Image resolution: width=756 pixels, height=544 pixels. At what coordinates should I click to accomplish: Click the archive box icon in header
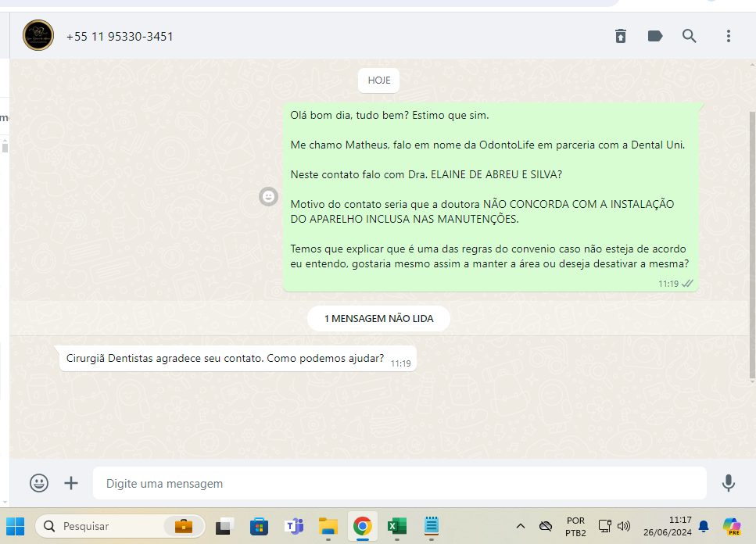tap(621, 36)
